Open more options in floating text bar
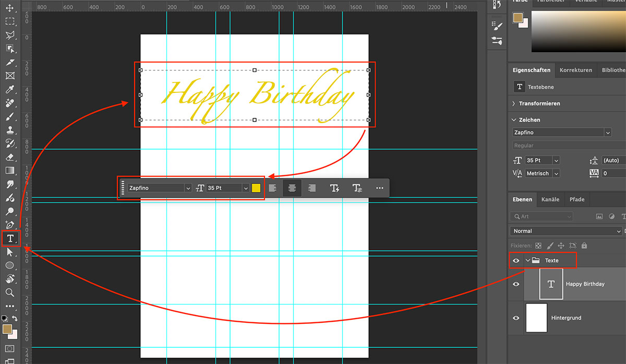The width and height of the screenshot is (626, 364). click(x=379, y=188)
